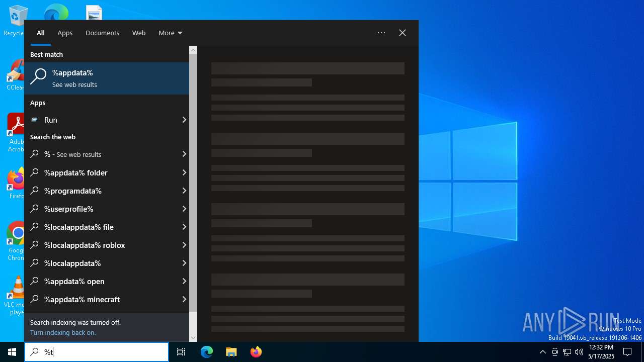Open the Action Center notifications icon
Screen dimensions: 644x362
pyautogui.click(x=627, y=352)
